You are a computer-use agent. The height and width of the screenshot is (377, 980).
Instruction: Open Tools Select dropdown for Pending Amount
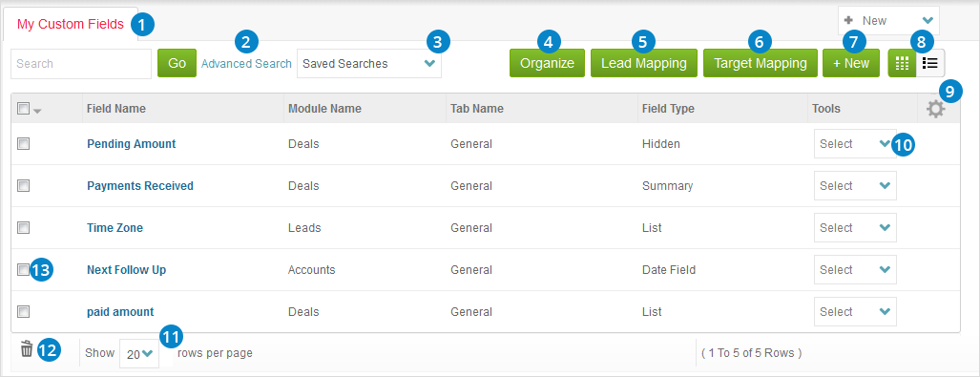(855, 144)
